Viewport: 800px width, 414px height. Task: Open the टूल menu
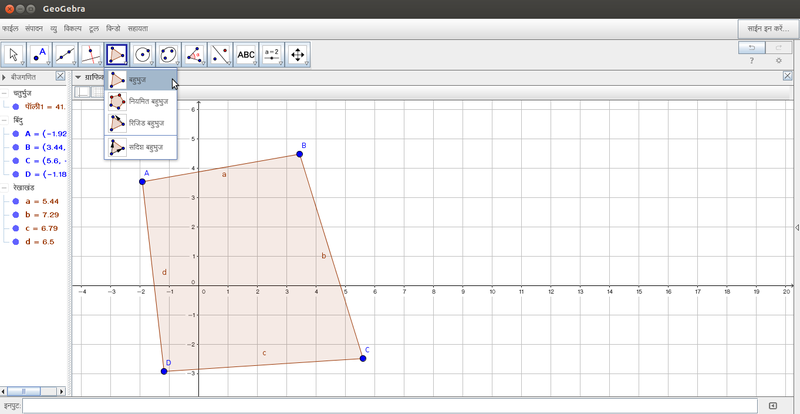[94, 29]
